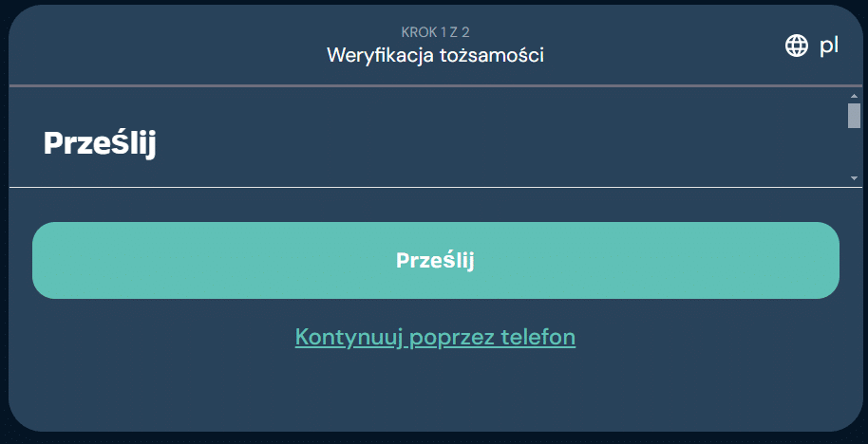Click the bold 'Prześlij' heading
Viewport: 868px width, 444px height.
[x=100, y=143]
